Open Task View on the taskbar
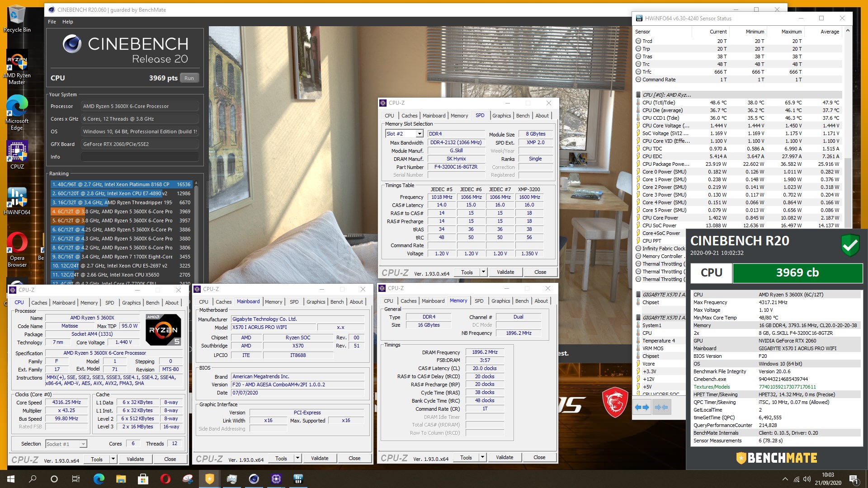Image resolution: width=868 pixels, height=488 pixels. [x=76, y=479]
